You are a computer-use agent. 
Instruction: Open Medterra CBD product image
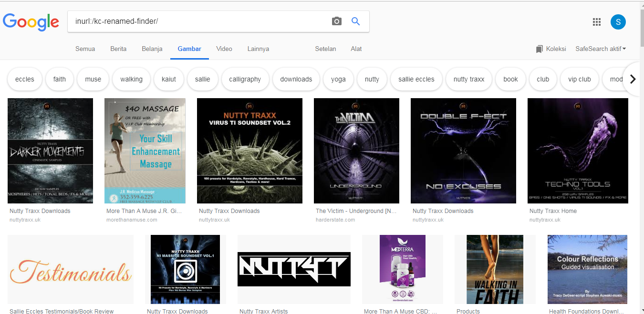403,270
